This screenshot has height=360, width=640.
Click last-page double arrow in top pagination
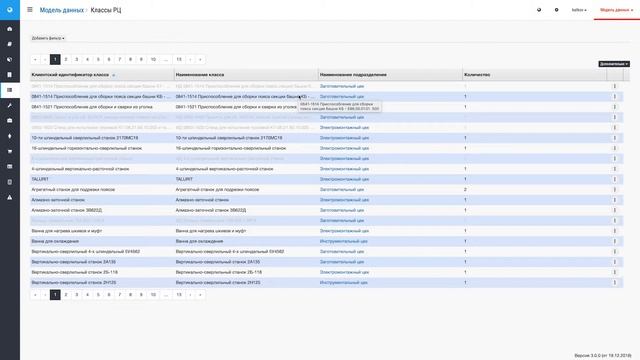pos(200,59)
